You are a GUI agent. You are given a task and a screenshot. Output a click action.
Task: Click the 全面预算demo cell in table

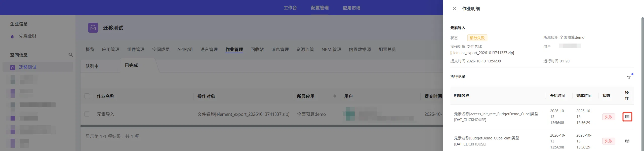click(x=311, y=114)
